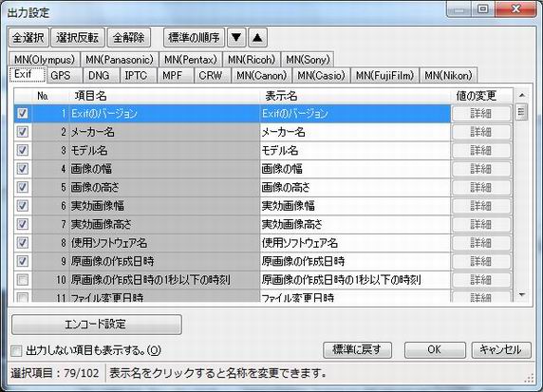Image resolution: width=543 pixels, height=392 pixels.
Task: Select the CRW tab
Action: click(212, 76)
